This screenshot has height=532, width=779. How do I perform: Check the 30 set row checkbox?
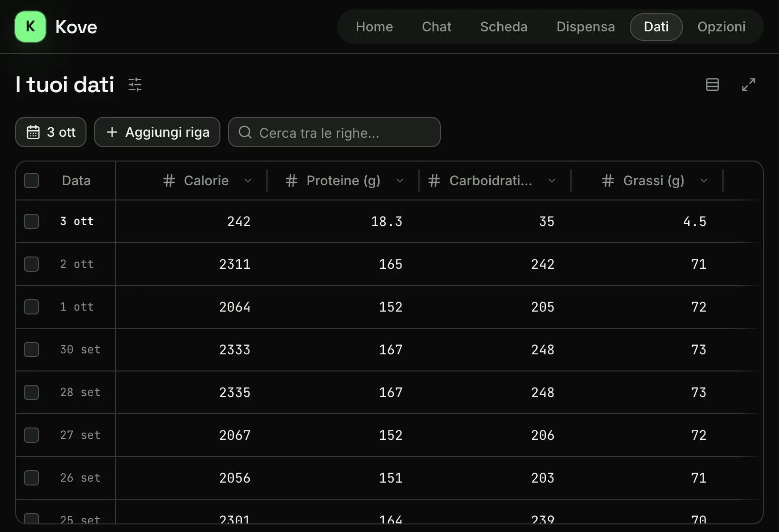(31, 350)
